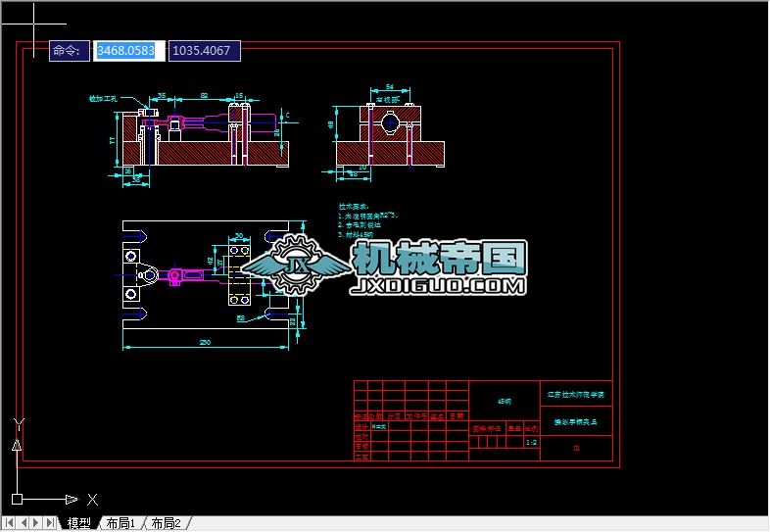770x532 pixels.
Task: Click the UCS origin square icon
Action: pos(18,499)
